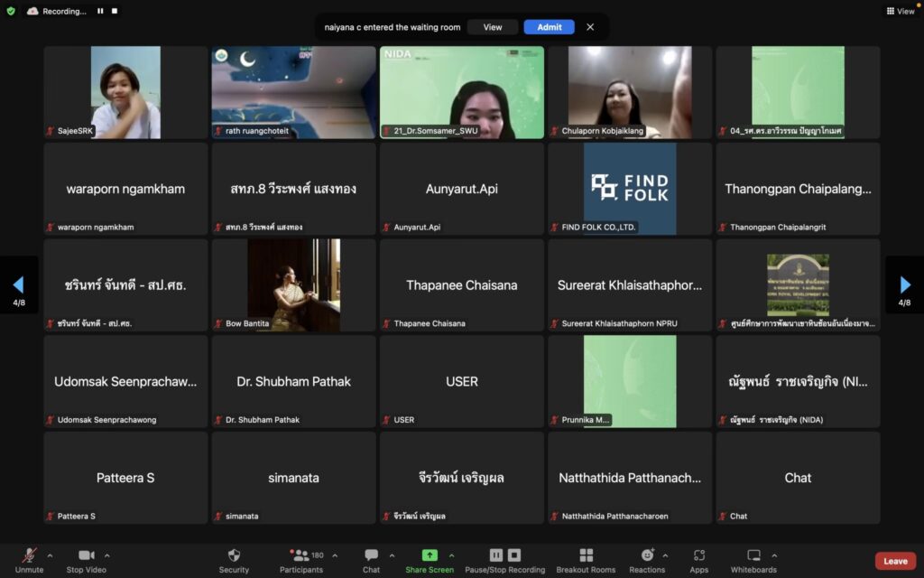The width and height of the screenshot is (924, 578).
Task: Stop recording using the top-left indicator
Action: (x=116, y=12)
